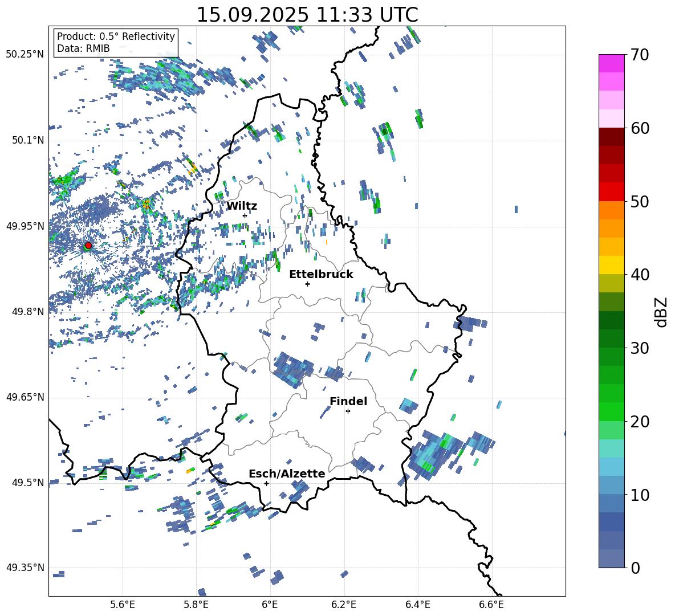This screenshot has width=675, height=616.
Task: Click the Product 0.5° Reflectivity info box
Action: (116, 43)
